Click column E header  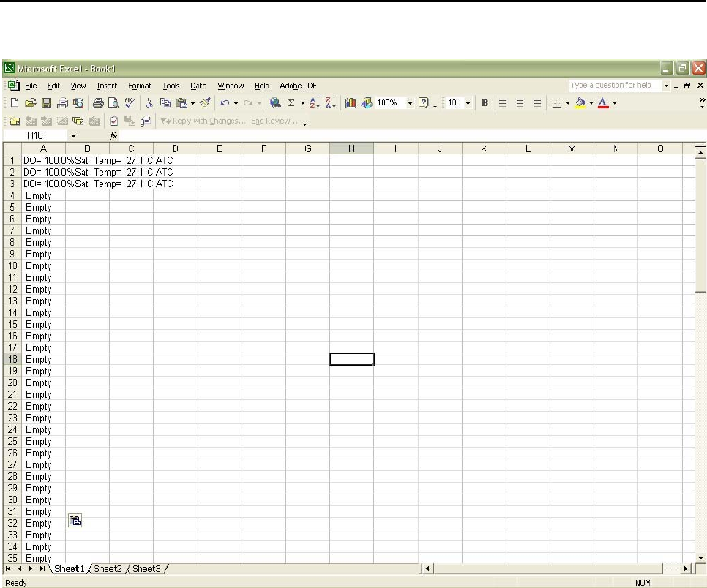tap(220, 148)
